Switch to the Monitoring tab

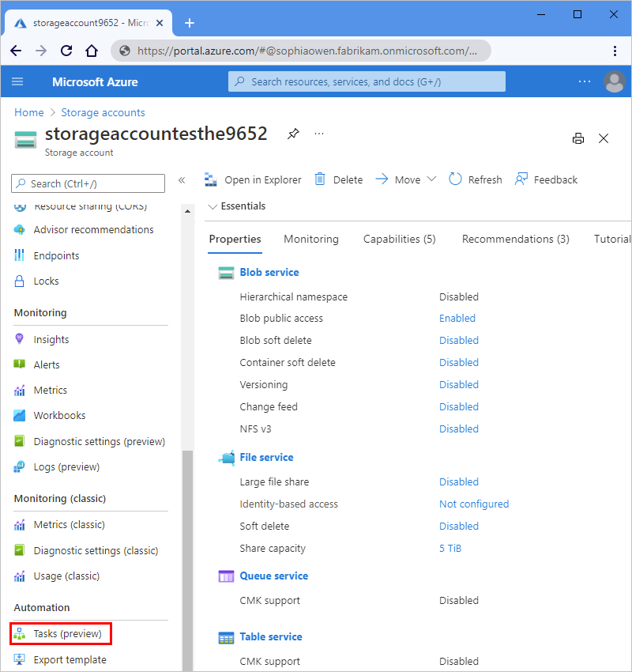pos(311,239)
